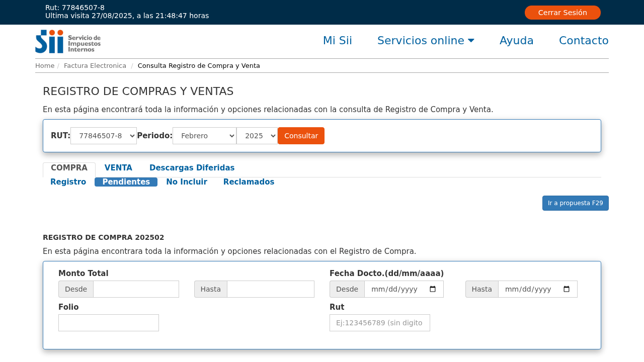Click Cerrar Sesión to log out
Screen dimensions: 644x362
562,13
